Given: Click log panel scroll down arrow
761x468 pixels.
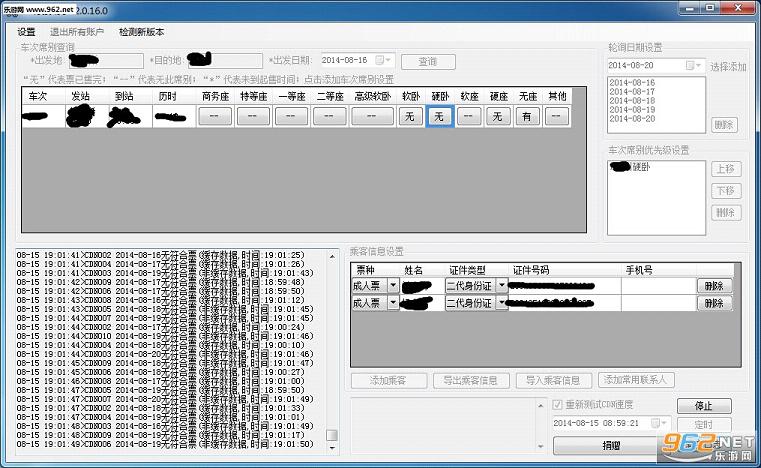Looking at the screenshot, I should (332, 448).
